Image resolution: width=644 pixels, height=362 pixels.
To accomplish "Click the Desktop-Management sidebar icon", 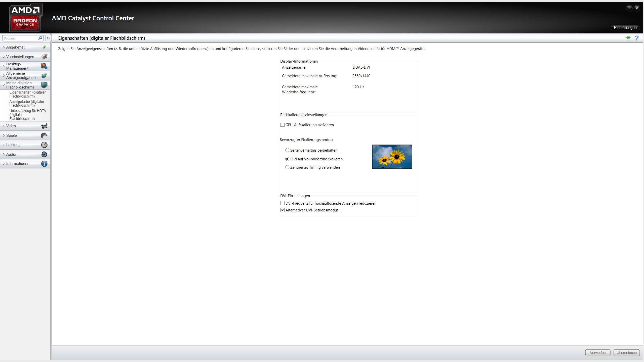I will pyautogui.click(x=44, y=66).
